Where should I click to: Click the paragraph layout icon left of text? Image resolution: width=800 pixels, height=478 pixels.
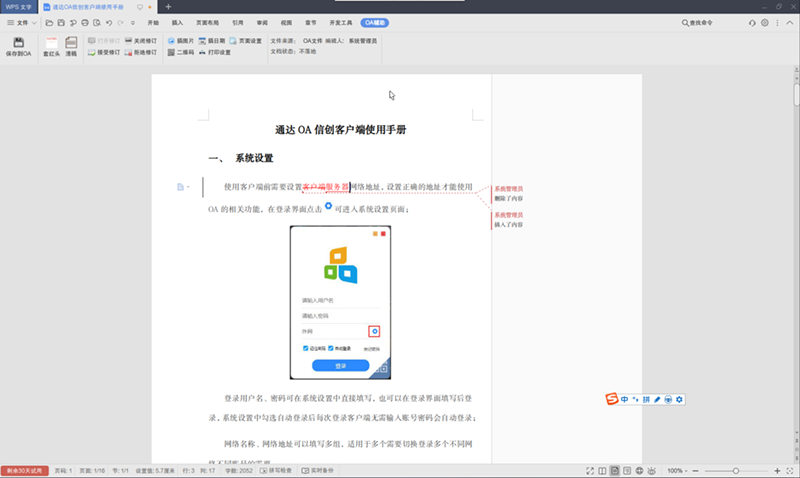[180, 187]
